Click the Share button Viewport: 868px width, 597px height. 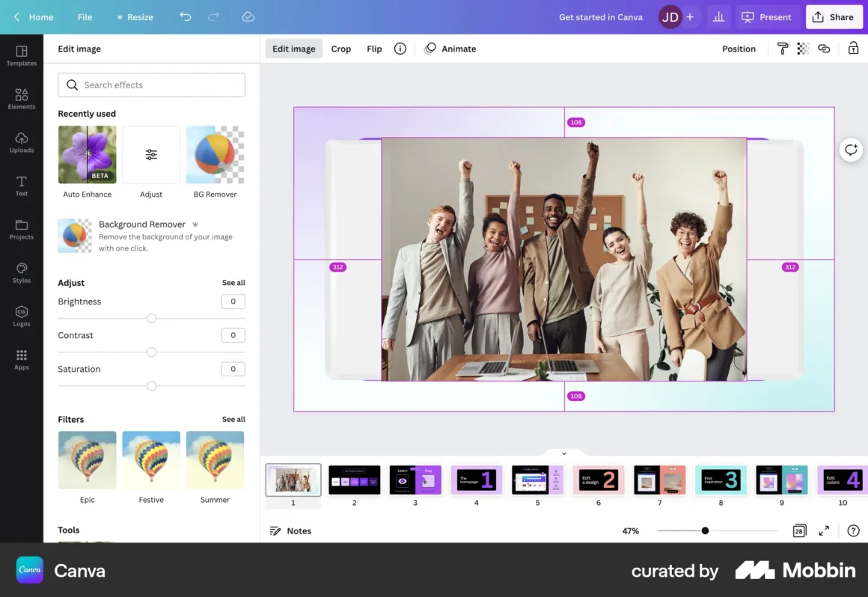[834, 17]
